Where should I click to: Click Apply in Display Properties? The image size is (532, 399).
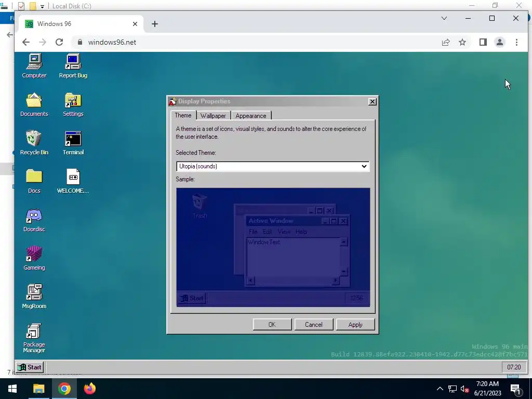click(x=355, y=325)
